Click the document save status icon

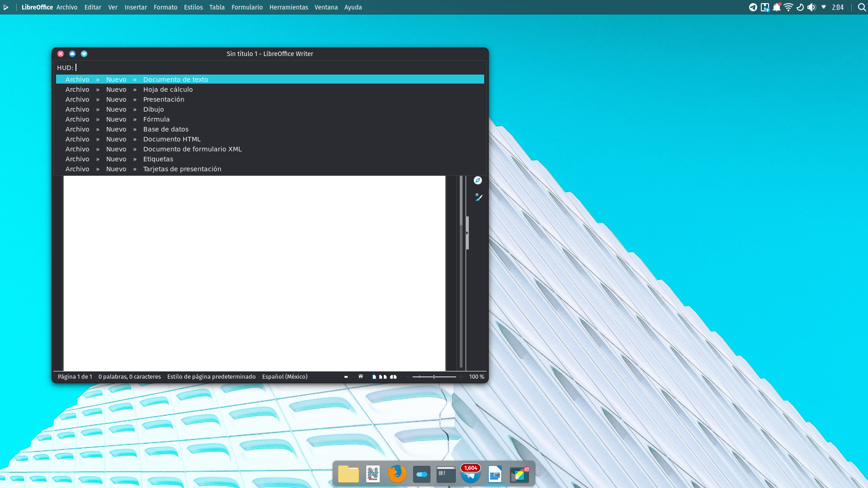click(x=361, y=376)
